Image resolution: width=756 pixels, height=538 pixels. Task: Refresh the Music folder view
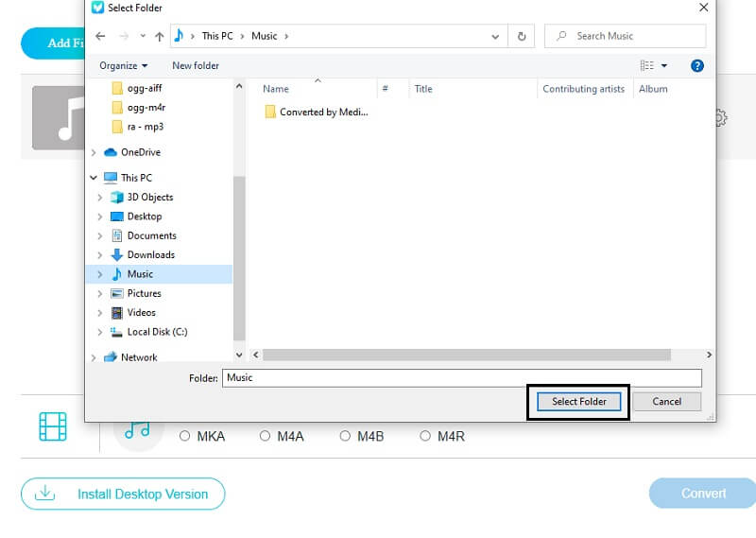521,36
